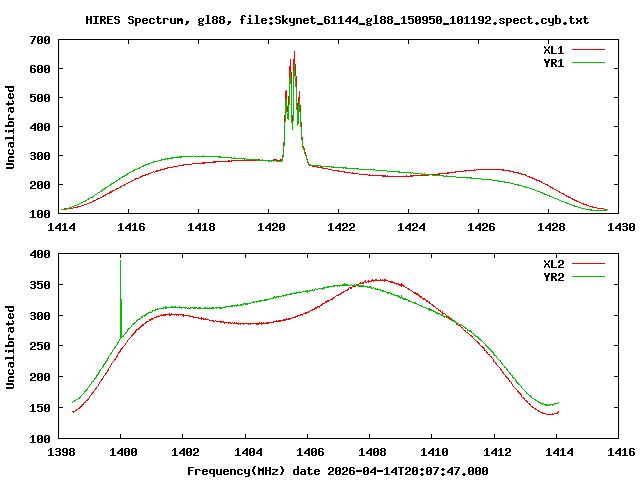This screenshot has width=640, height=480.
Task: Click the 150 y-axis tick label
Action: [x=40, y=408]
